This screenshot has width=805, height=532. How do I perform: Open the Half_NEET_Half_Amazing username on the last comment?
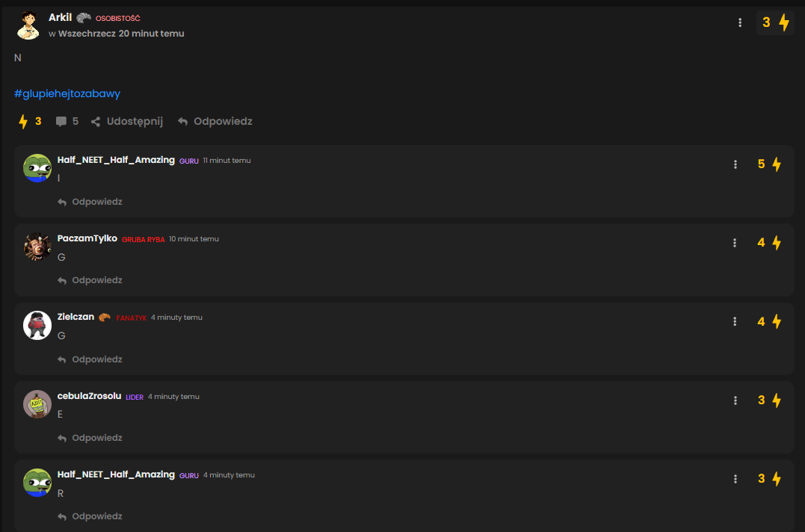click(116, 474)
